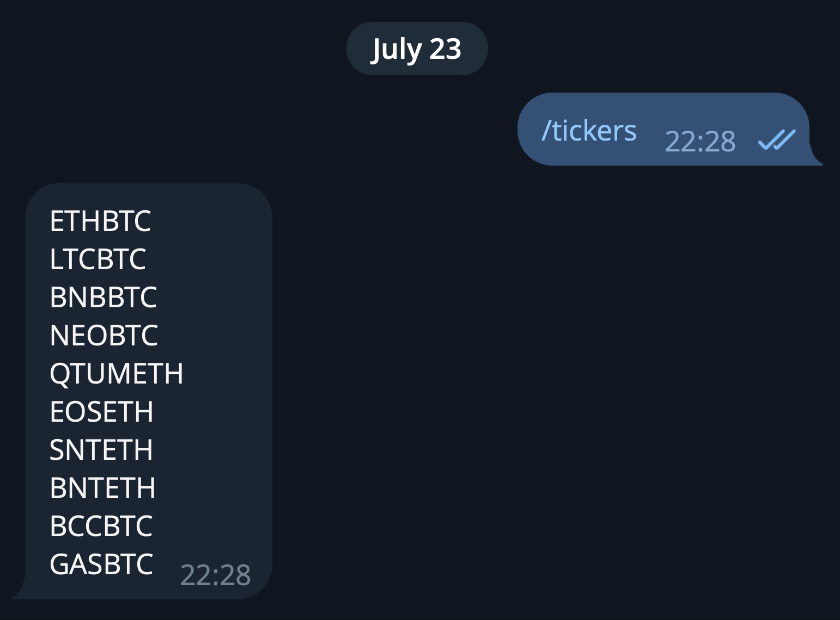Viewport: 840px width, 620px height.
Task: Click the outgoing bubble's tail corner
Action: [x=816, y=159]
